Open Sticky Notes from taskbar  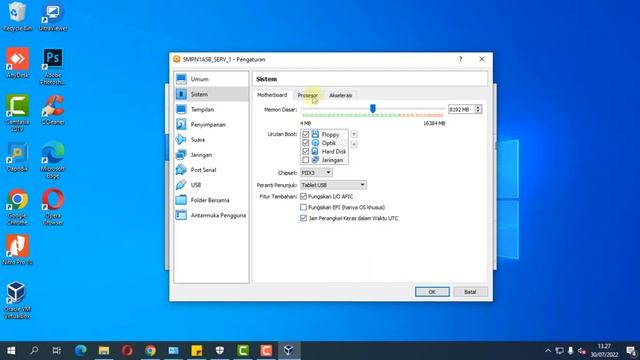(197, 351)
